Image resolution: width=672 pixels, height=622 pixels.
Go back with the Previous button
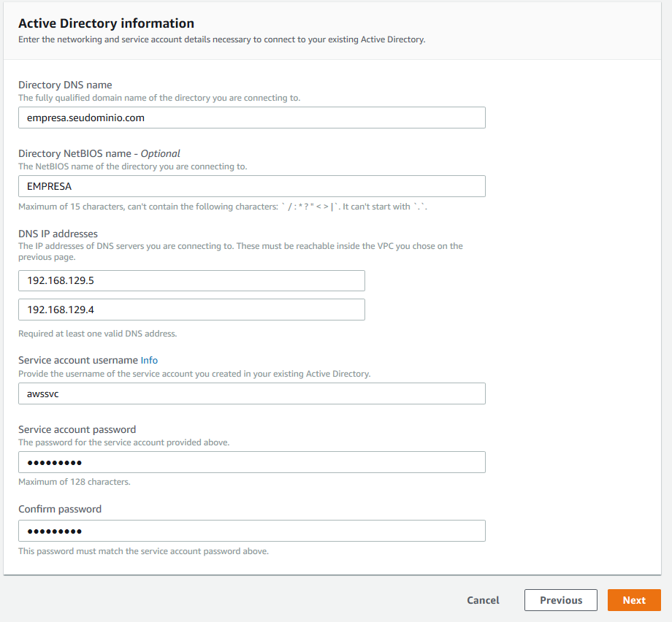point(561,600)
